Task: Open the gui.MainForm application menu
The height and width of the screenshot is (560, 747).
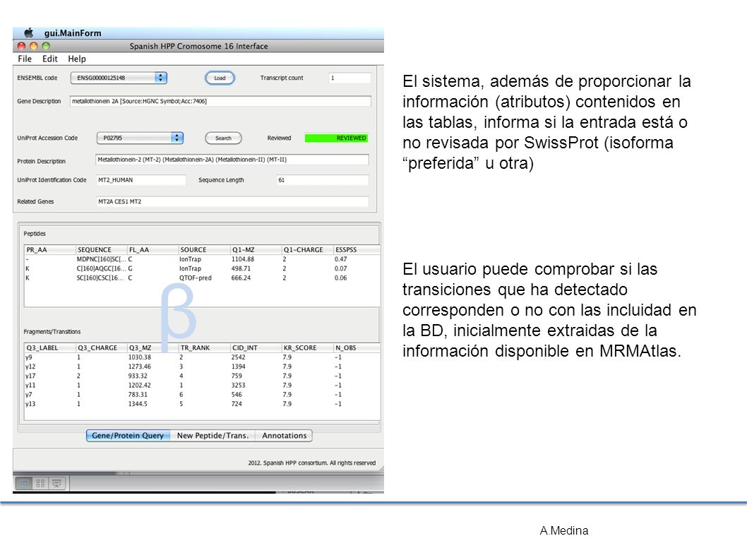Action: click(73, 33)
